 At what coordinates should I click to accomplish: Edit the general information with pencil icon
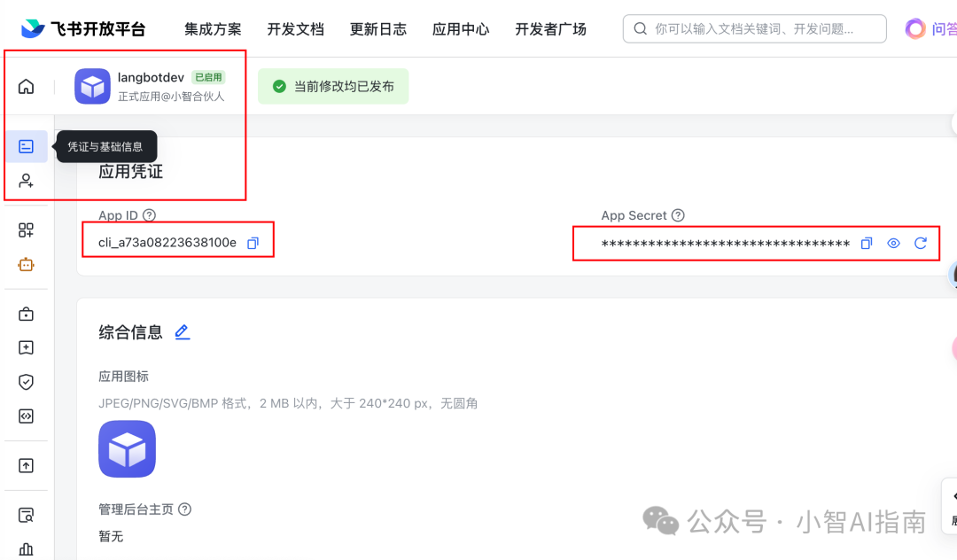tap(183, 332)
